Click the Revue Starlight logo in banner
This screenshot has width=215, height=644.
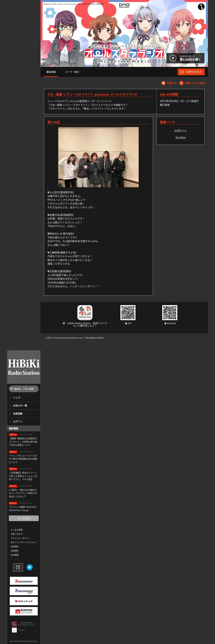(124, 6)
